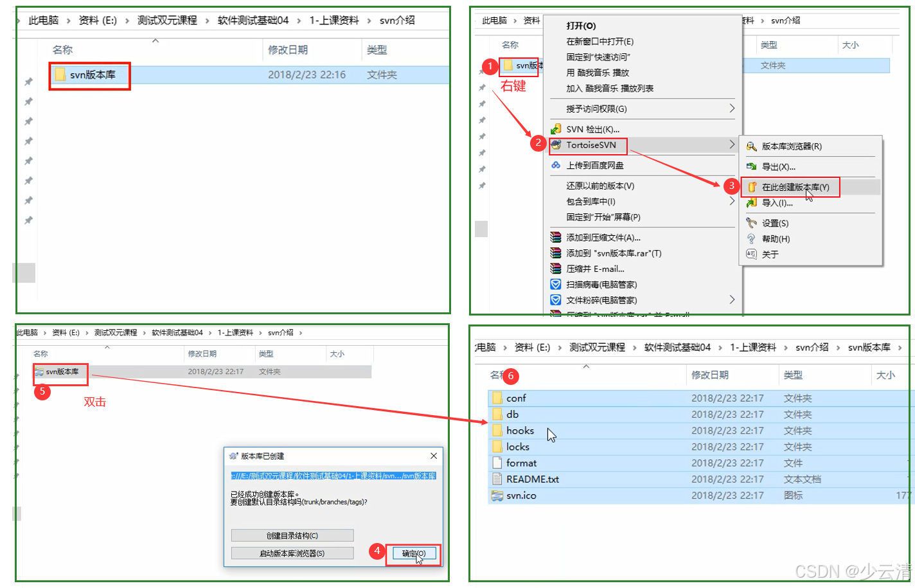Click svn版本库 breadcrumb segment in address bar
The width and height of the screenshot is (915, 588).
click(x=869, y=347)
